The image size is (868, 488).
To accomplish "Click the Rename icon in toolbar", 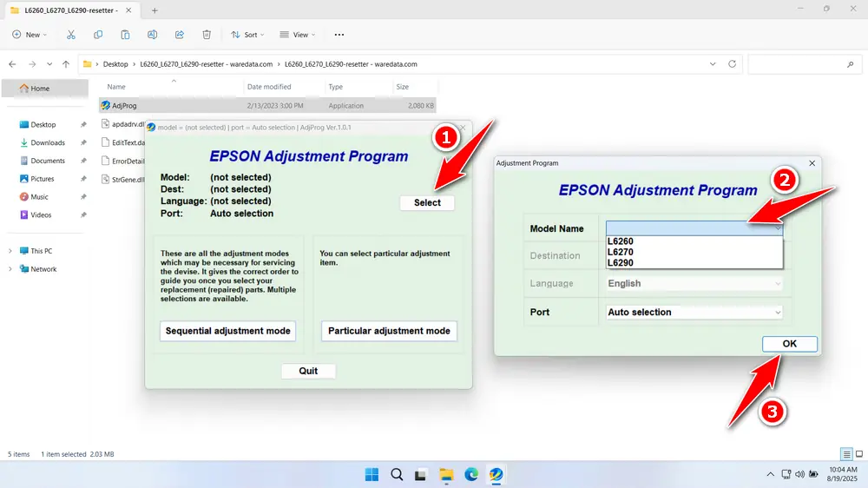I will coord(152,35).
